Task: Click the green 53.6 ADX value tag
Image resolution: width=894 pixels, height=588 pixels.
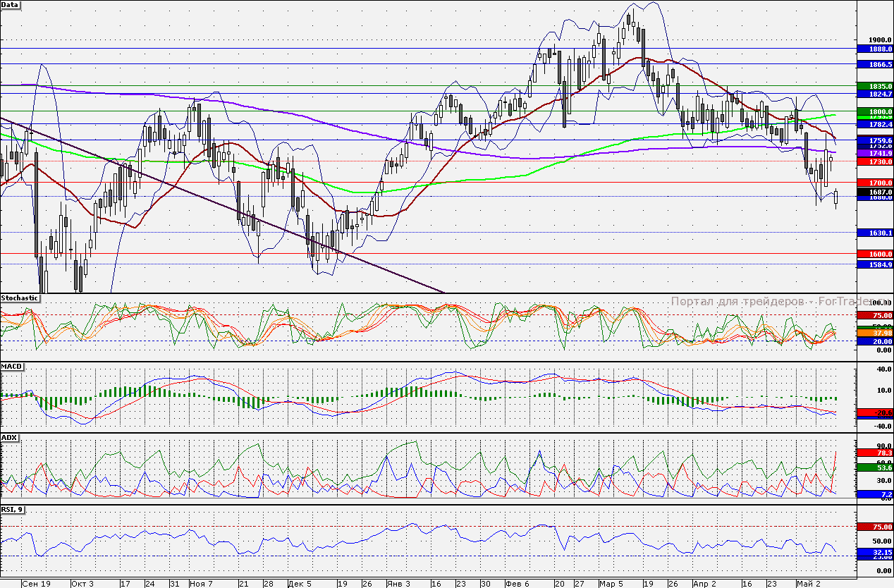Action: [875, 467]
